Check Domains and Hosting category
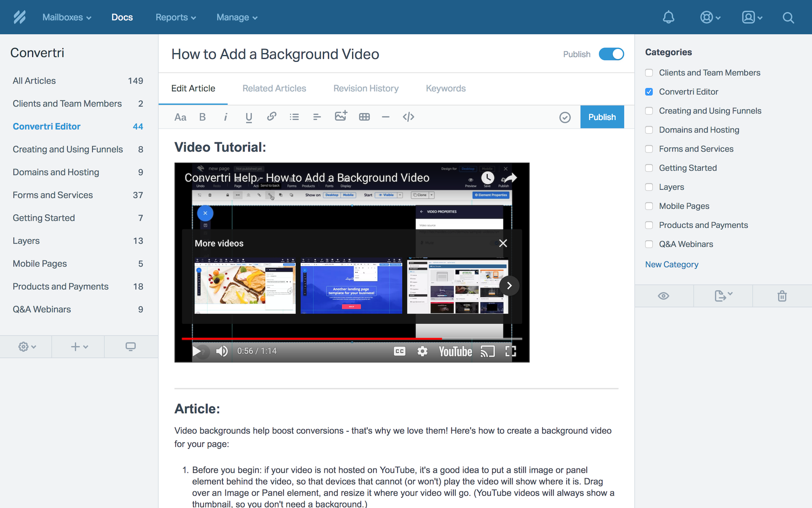 coord(649,130)
